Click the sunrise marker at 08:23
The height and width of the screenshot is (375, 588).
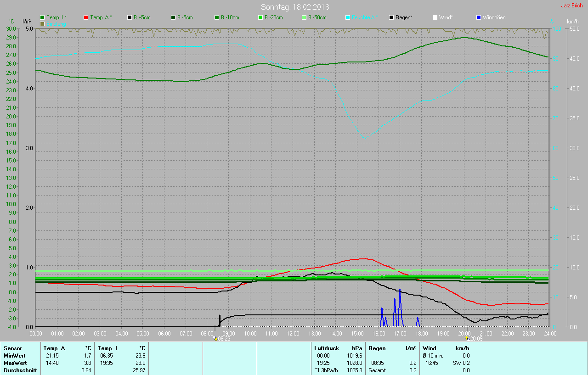[x=215, y=338]
